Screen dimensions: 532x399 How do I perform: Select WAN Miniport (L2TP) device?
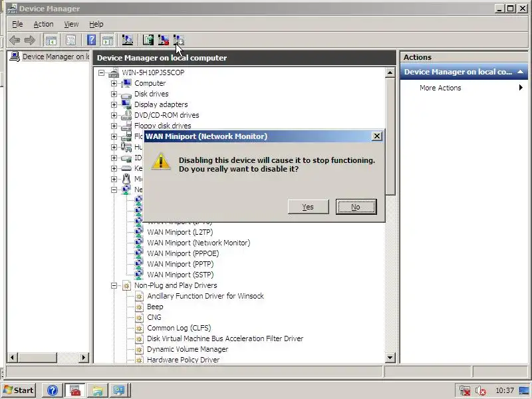point(180,232)
